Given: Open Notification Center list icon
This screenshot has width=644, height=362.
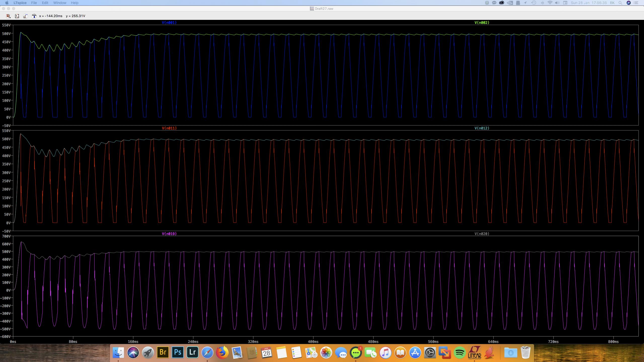Looking at the screenshot, I should coord(636,3).
